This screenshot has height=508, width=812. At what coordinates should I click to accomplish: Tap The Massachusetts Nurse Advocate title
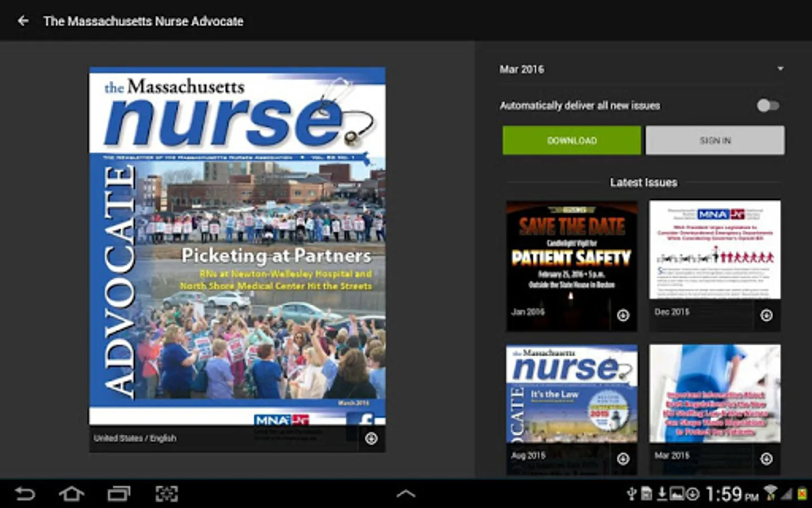pos(143,21)
